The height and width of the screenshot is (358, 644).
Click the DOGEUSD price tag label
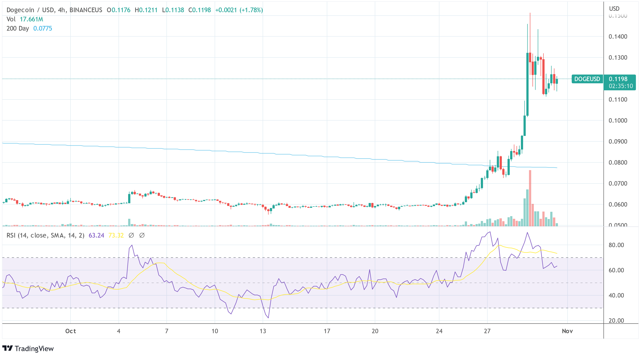point(587,79)
